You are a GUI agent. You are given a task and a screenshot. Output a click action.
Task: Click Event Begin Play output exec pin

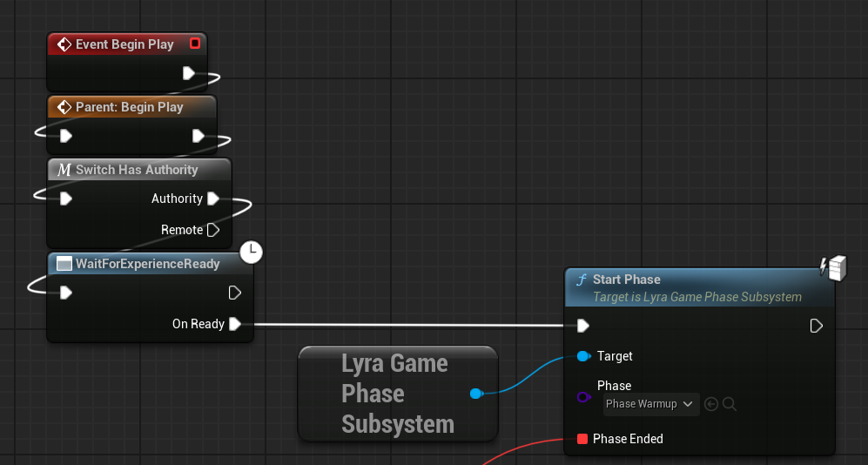(x=189, y=73)
